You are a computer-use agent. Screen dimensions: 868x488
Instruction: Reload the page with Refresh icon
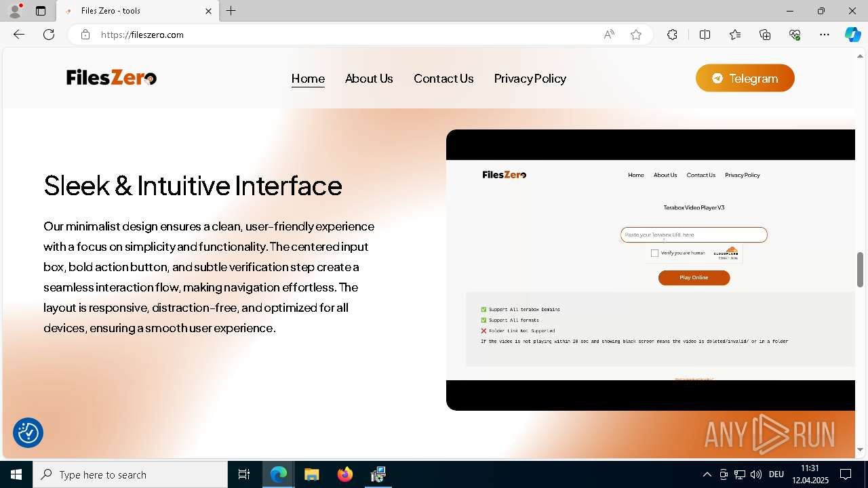[49, 35]
